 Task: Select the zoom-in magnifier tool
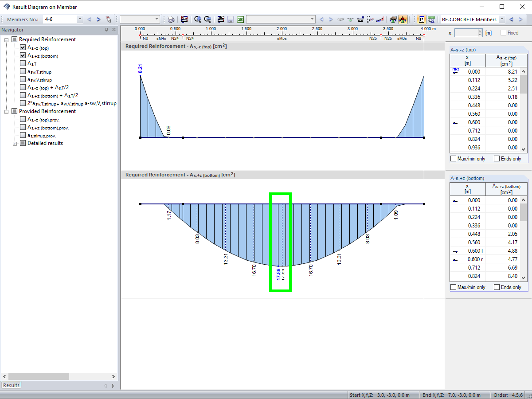coord(198,19)
